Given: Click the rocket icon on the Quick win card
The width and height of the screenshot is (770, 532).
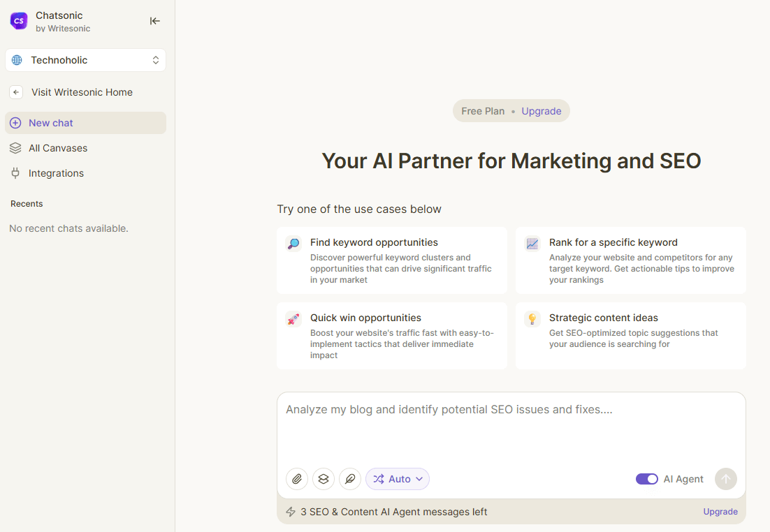Looking at the screenshot, I should tap(293, 319).
